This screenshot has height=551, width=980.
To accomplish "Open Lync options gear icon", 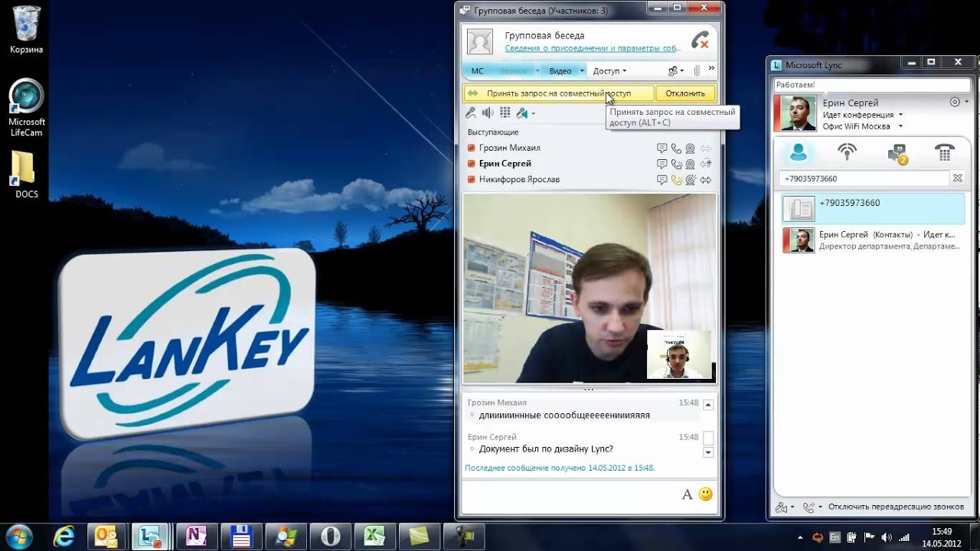I will click(x=955, y=102).
